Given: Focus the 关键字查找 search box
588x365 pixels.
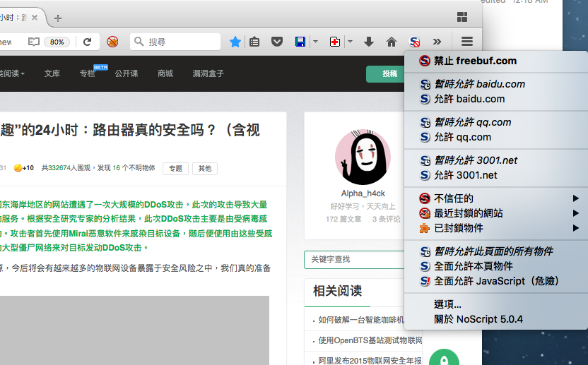Looking at the screenshot, I should point(354,259).
